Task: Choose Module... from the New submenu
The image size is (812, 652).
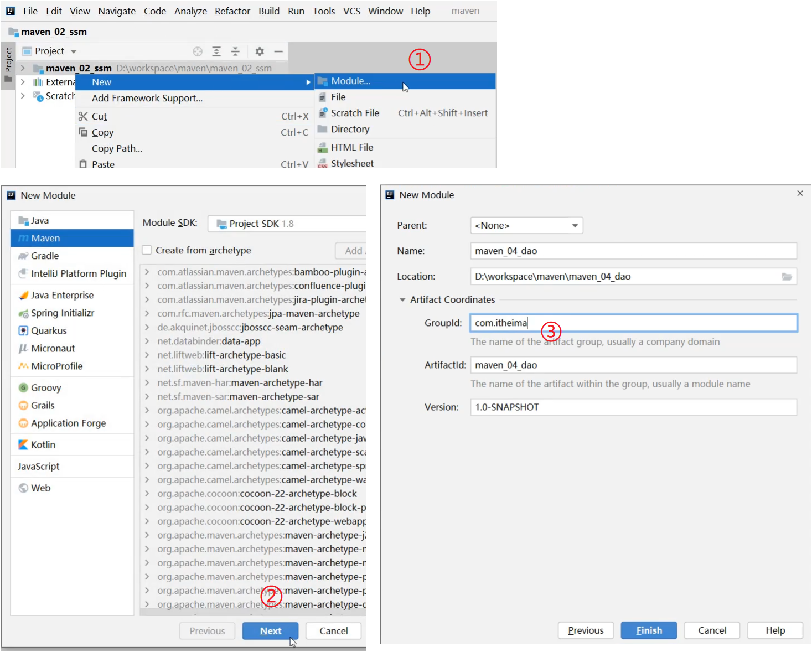Action: (x=405, y=81)
